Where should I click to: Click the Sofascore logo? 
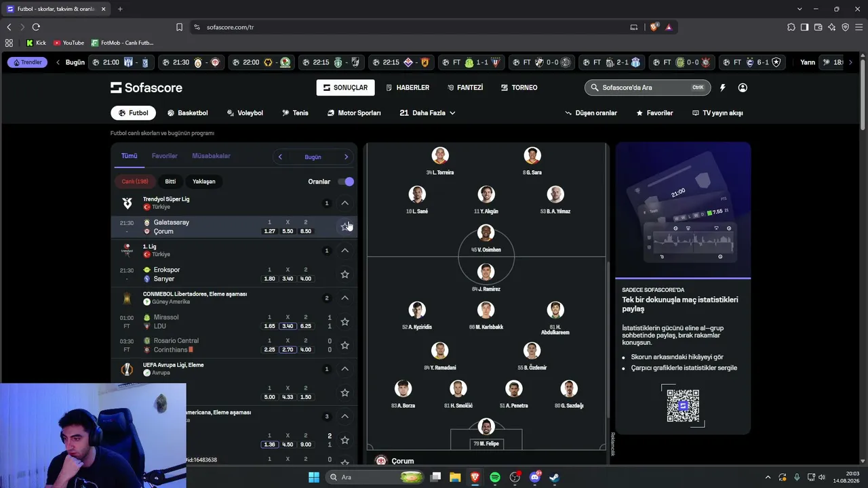(146, 87)
